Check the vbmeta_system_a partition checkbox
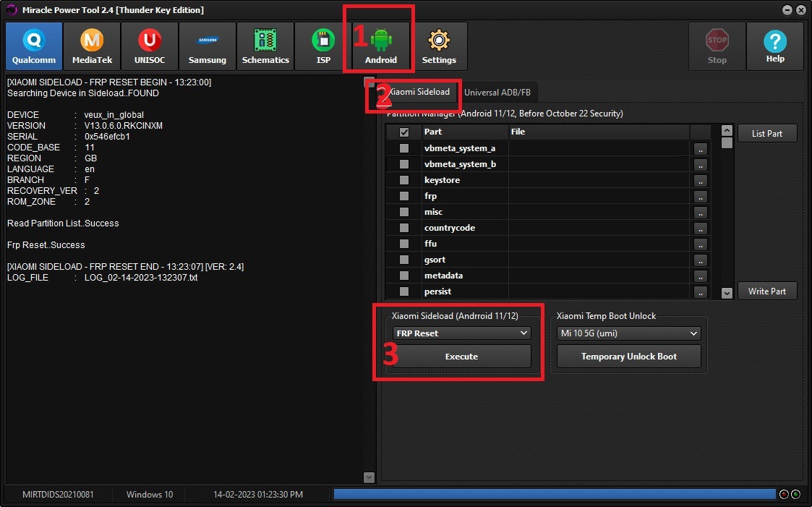Image resolution: width=812 pixels, height=507 pixels. coord(404,148)
